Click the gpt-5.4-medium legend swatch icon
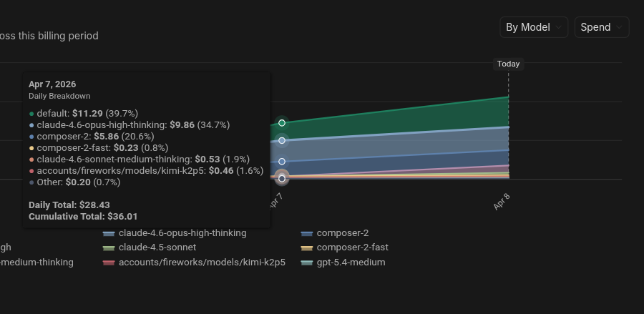Viewport: 644px width, 314px height. (307, 263)
